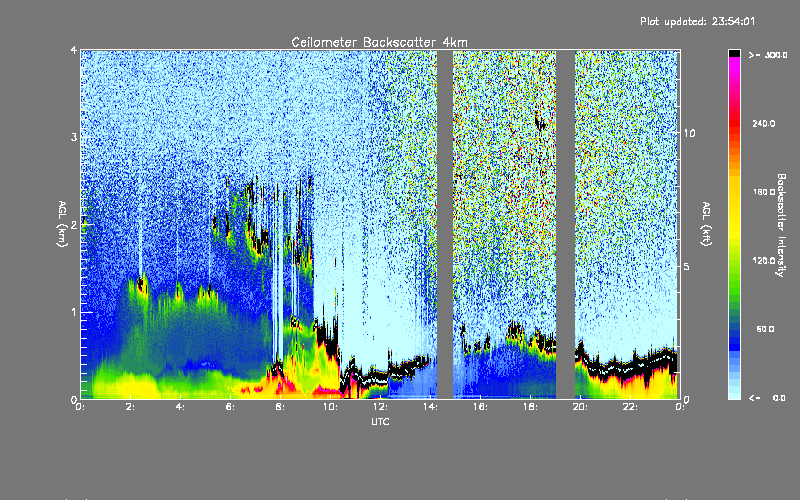Click the 'AGL (kft)' right axis label
Screen dimensions: 800x500
pos(706,224)
